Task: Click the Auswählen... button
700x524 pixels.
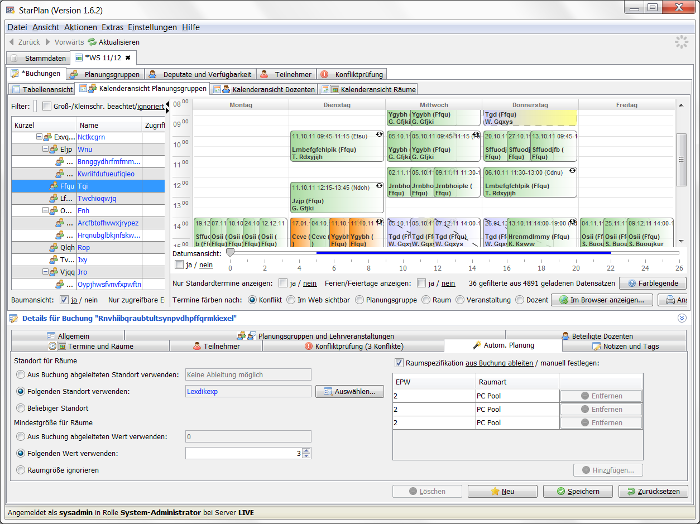Action: [x=350, y=391]
